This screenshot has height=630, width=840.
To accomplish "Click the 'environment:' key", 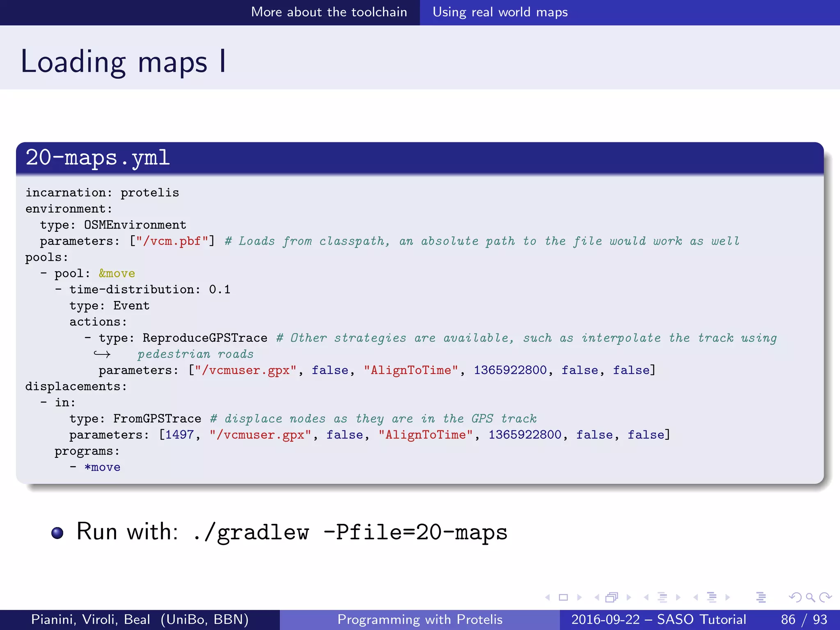I will [x=68, y=209].
